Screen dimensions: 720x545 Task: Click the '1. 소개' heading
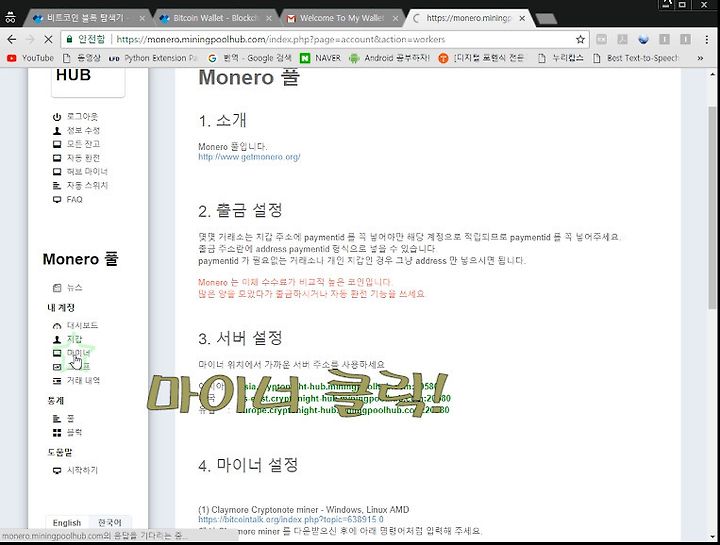(222, 120)
